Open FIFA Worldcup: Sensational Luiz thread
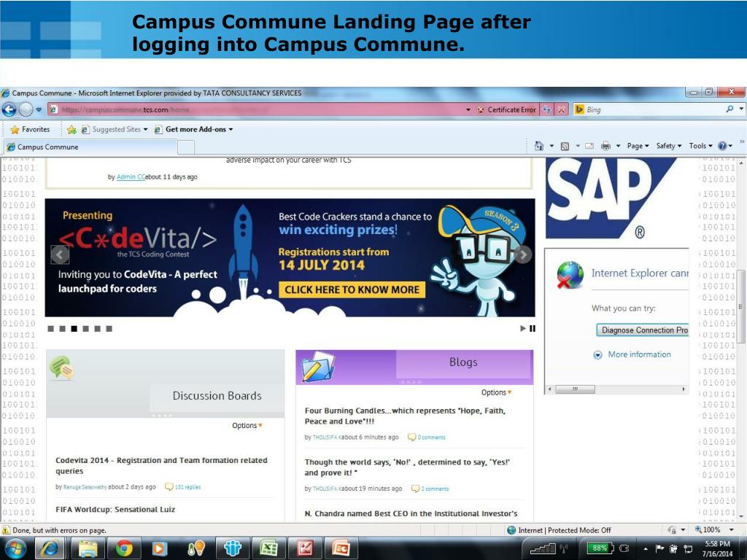This screenshot has height=560, width=747. pyautogui.click(x=115, y=510)
